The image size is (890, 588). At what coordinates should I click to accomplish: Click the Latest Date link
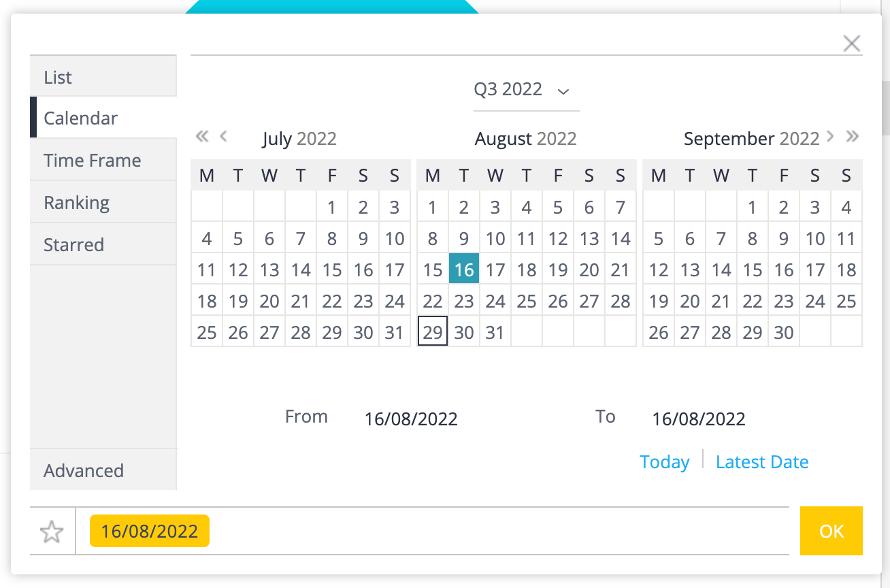click(762, 462)
